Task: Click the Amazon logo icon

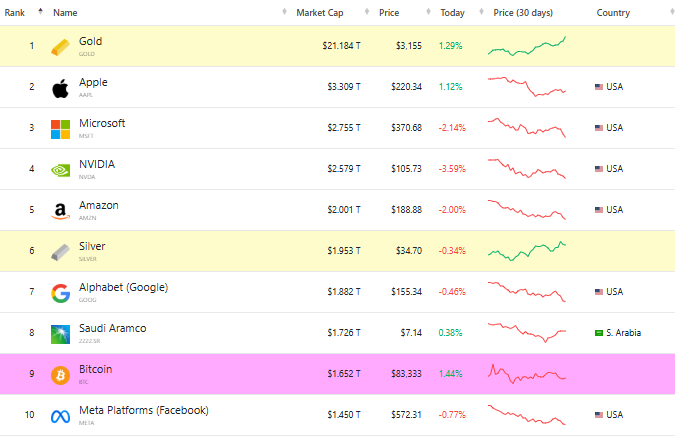Action: pos(60,211)
